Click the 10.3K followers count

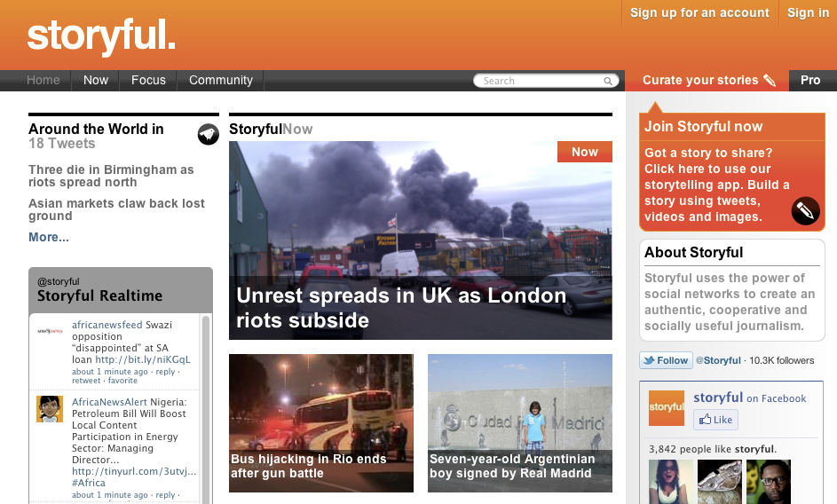(x=781, y=360)
